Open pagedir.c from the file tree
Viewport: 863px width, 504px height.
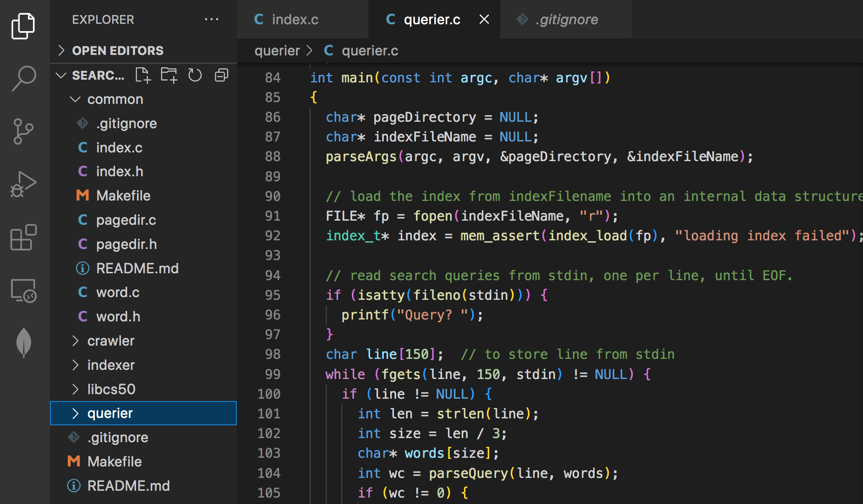(x=126, y=220)
